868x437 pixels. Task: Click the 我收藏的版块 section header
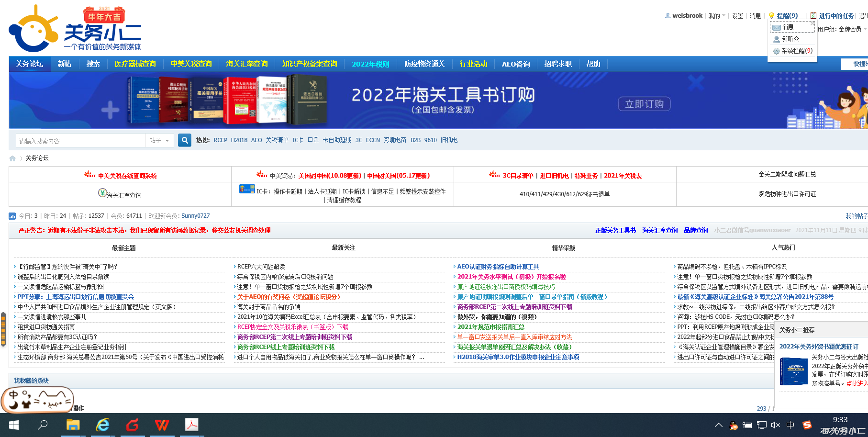pyautogui.click(x=31, y=381)
